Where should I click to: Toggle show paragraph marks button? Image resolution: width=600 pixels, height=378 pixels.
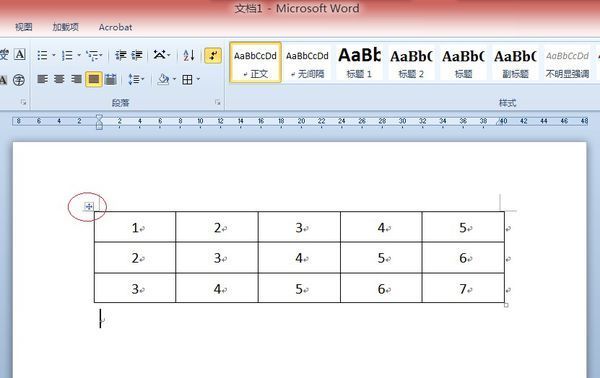click(x=213, y=55)
